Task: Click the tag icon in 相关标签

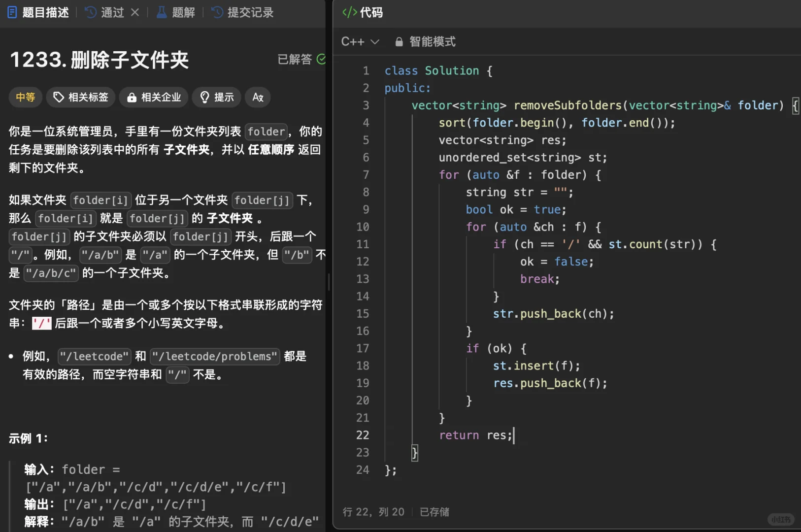Action: [x=59, y=97]
